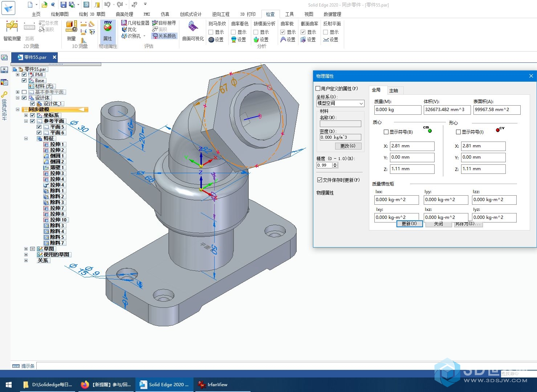This screenshot has width=537, height=392.
Task: Open 截面曲率 section curvature 设置
Action: 308,40
